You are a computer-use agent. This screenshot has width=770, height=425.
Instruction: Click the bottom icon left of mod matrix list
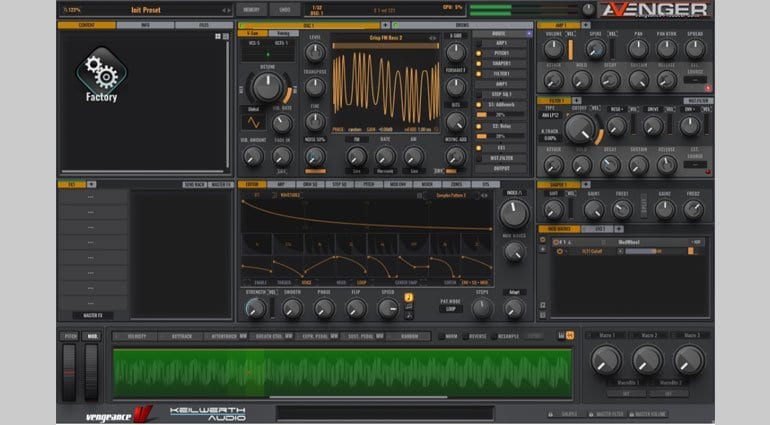543,314
